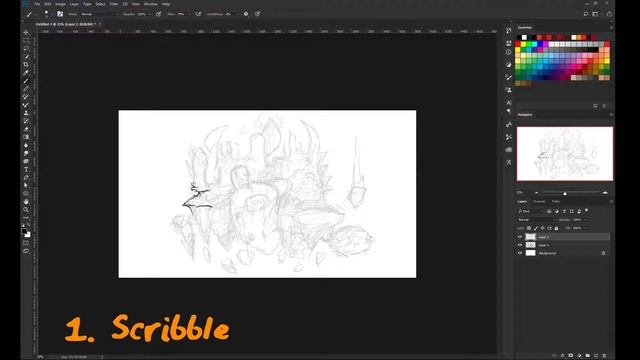Open the Image menu

[x=60, y=4]
